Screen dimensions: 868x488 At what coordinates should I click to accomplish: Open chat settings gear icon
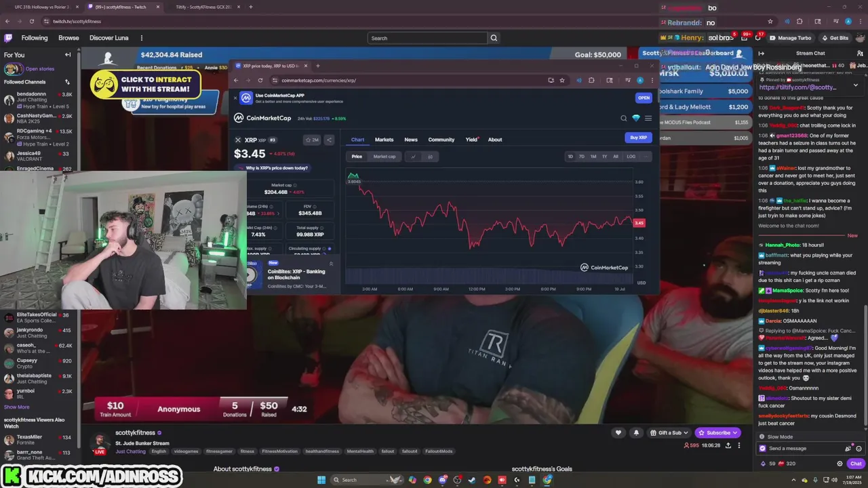(840, 464)
